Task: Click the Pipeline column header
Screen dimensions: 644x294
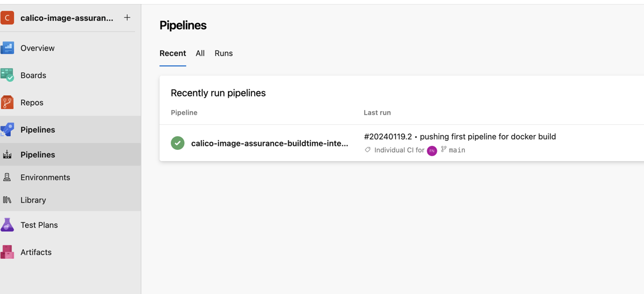Action: click(184, 112)
